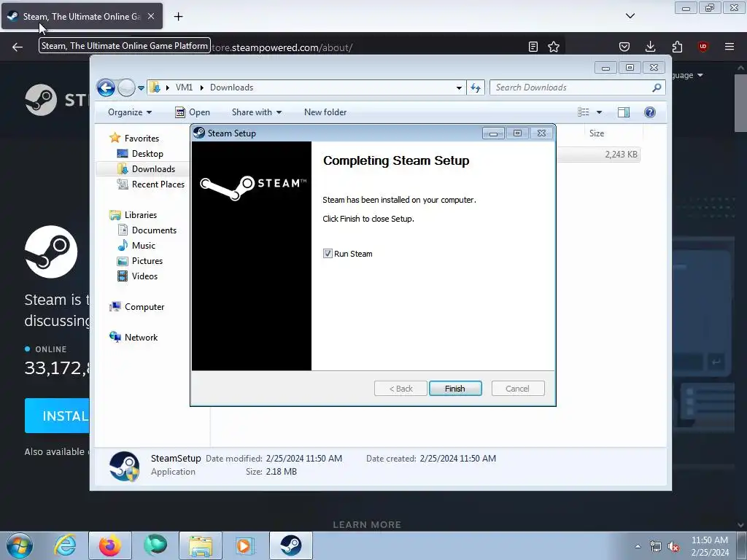Open Windows Explorer taskbar button
This screenshot has width=747, height=560.
click(201, 545)
